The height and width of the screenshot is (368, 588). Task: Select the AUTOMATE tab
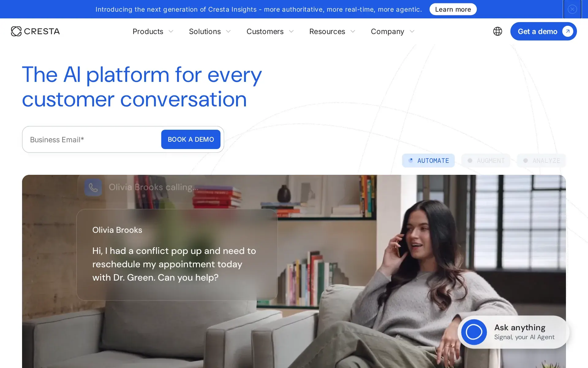[428, 161]
